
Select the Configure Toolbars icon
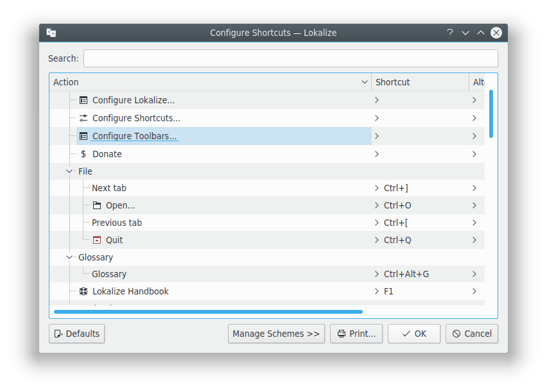point(83,136)
